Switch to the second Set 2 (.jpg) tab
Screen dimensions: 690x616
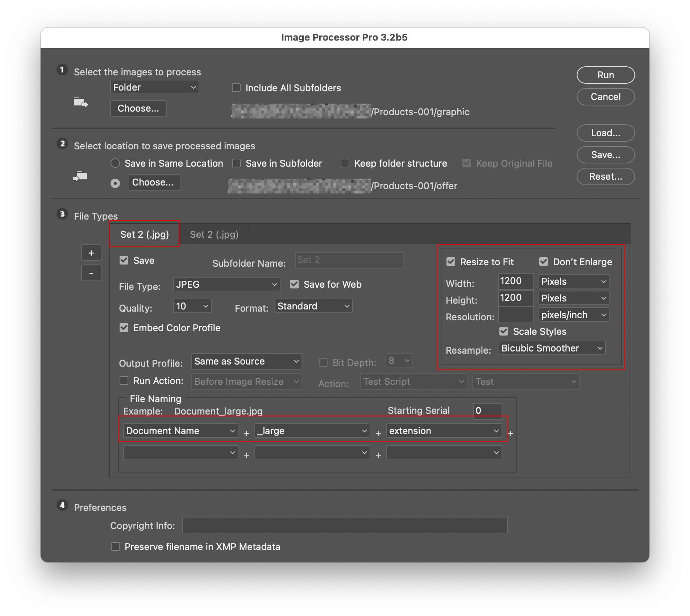coord(214,234)
